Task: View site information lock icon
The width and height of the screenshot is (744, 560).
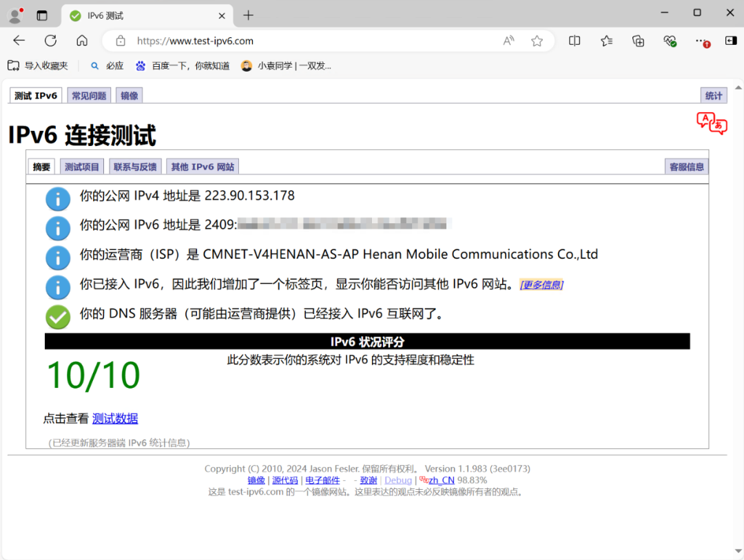Action: point(121,41)
